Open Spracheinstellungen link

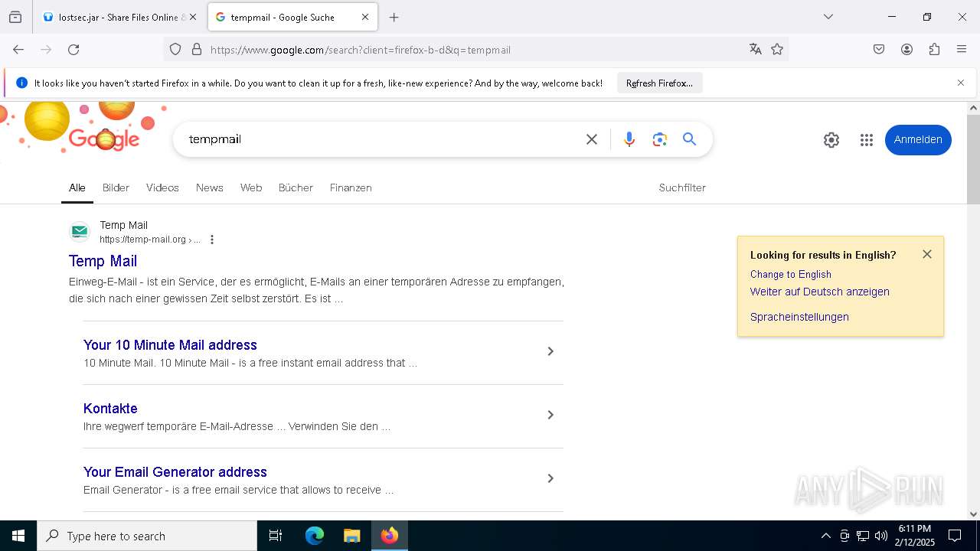[x=799, y=317]
